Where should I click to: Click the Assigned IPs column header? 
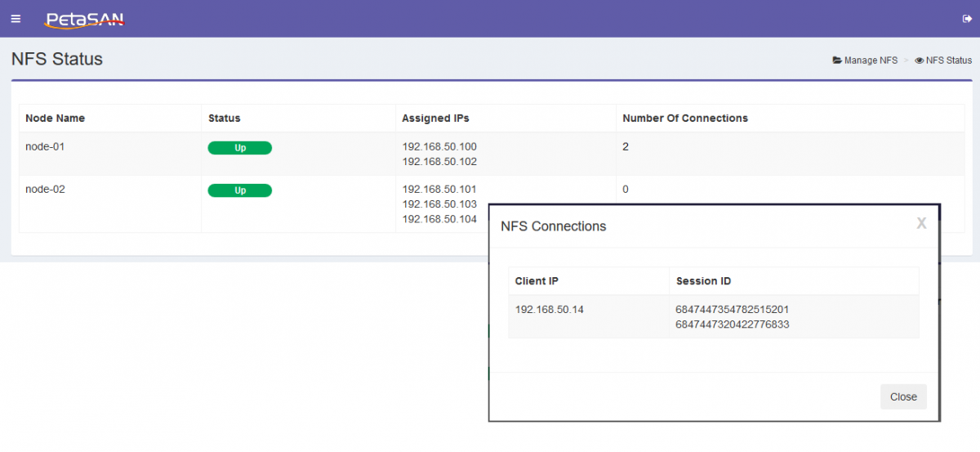click(435, 118)
